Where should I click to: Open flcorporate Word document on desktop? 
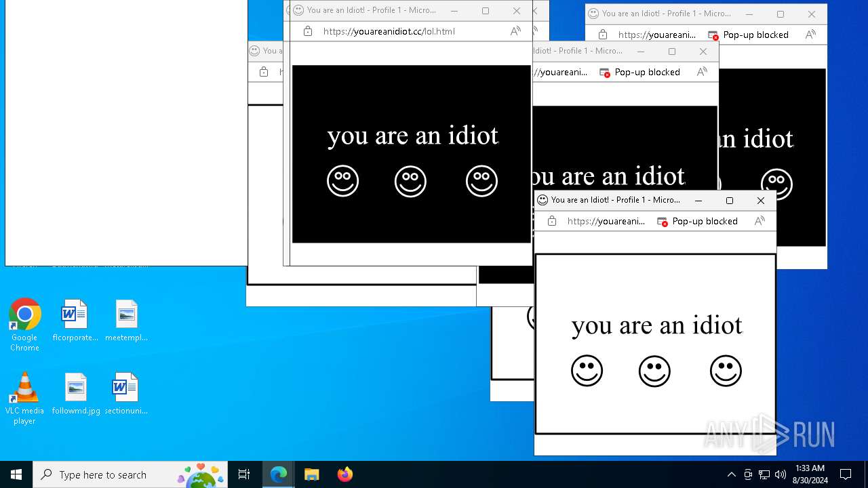[x=75, y=321]
